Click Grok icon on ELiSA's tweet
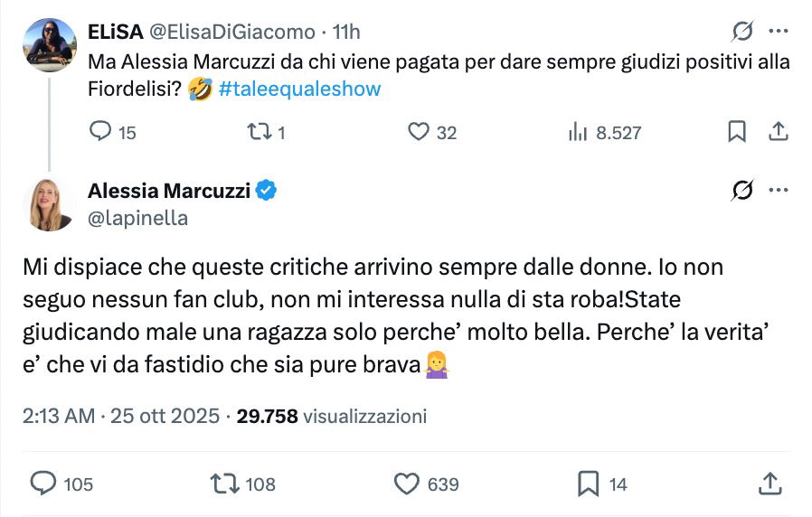 point(742,32)
